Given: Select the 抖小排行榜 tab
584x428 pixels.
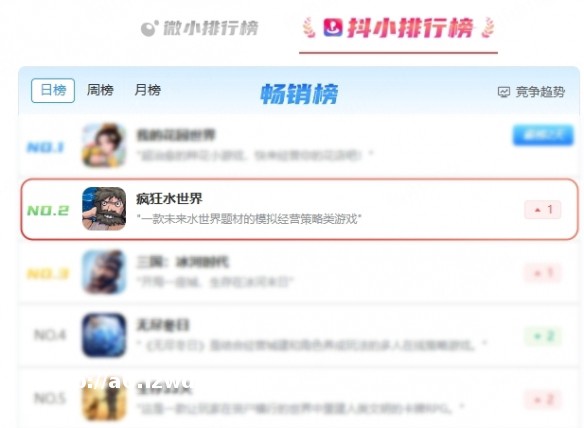Looking at the screenshot, I should click(399, 28).
